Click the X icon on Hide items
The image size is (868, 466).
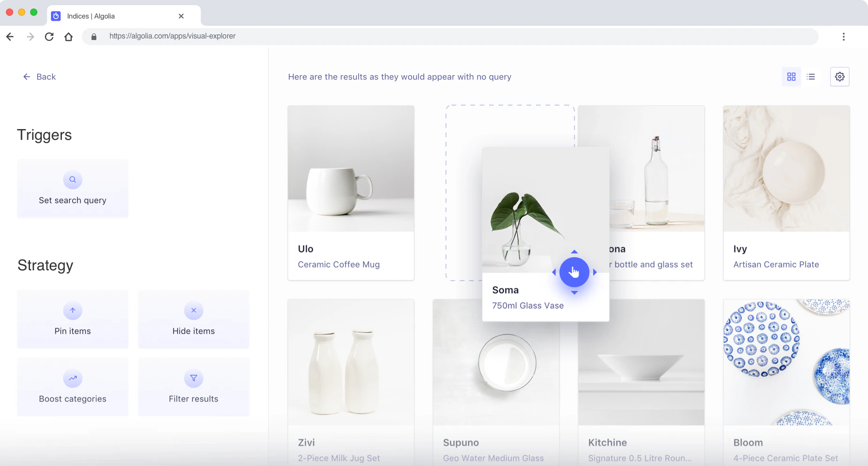pos(194,310)
